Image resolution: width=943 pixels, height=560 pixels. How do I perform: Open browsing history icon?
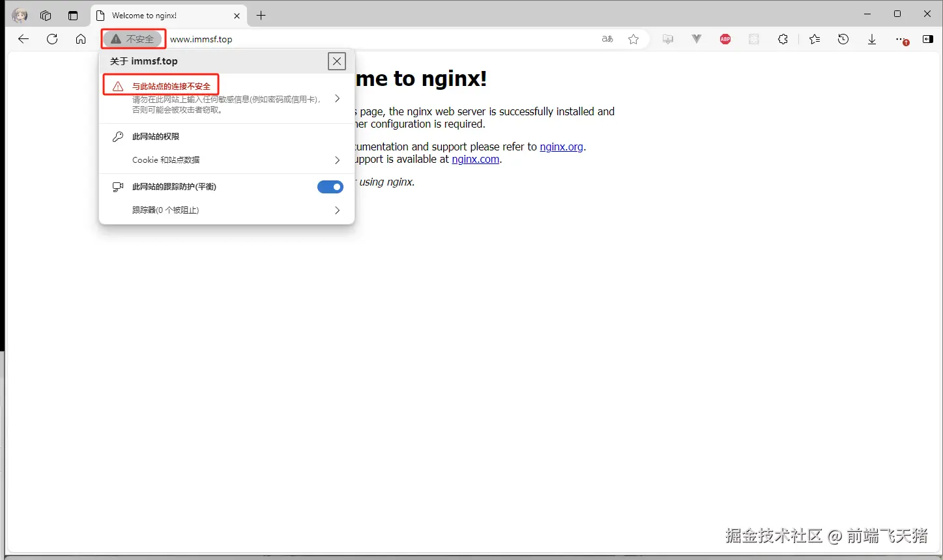[843, 39]
